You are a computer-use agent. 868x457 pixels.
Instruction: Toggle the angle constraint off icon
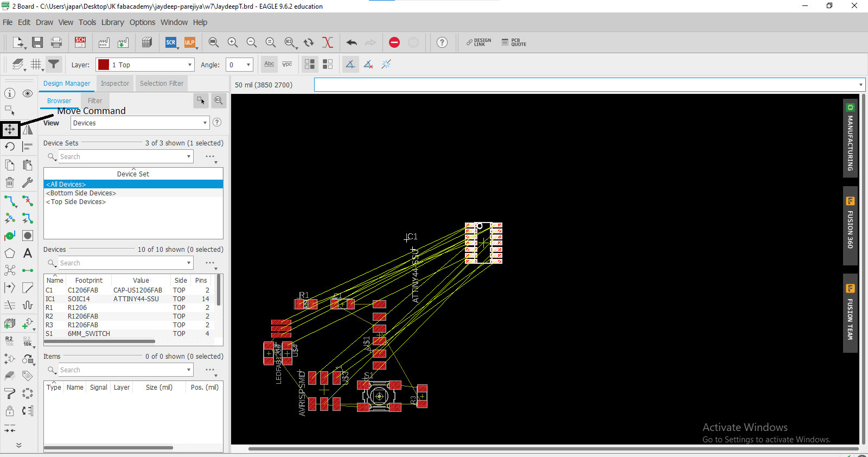[368, 64]
